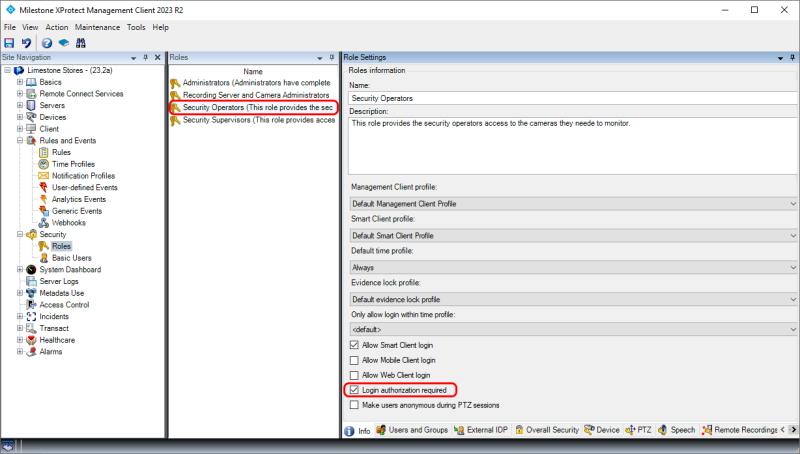Switch to the Speech tab
This screenshot has width=800, height=454.
click(x=677, y=430)
